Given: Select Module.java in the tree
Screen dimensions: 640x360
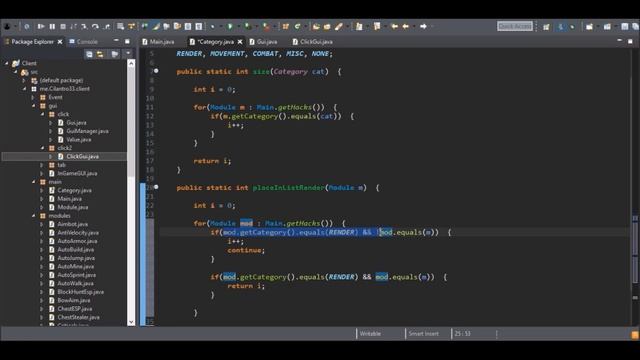Looking at the screenshot, I should click(x=73, y=207).
